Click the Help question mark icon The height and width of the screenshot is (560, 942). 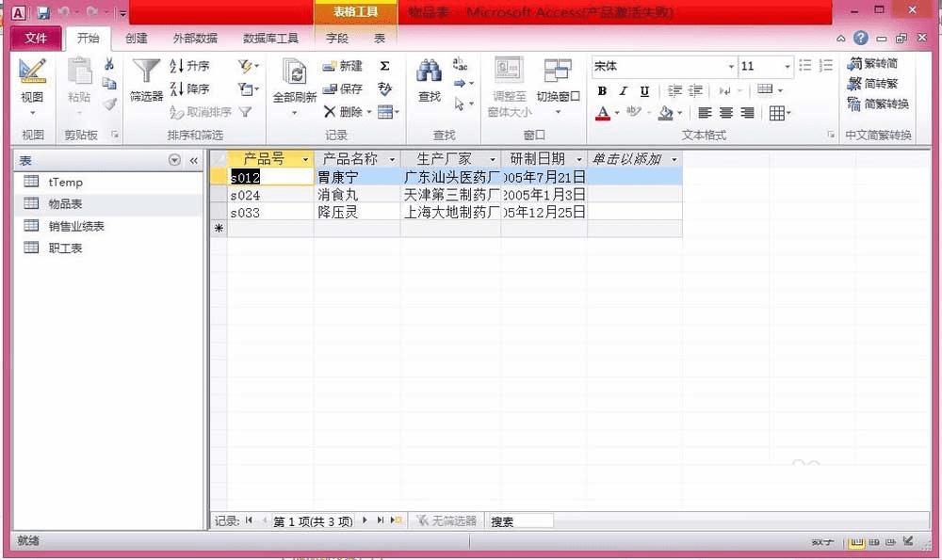[860, 38]
